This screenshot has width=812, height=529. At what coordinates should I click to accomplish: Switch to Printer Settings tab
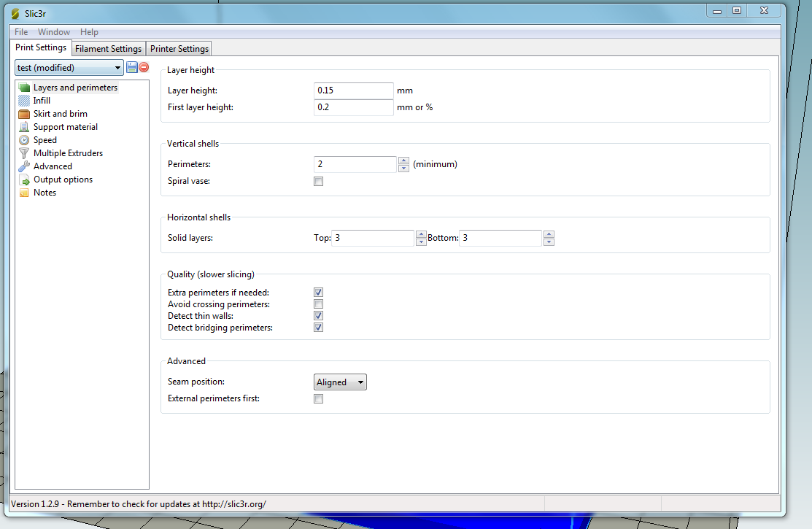(179, 49)
